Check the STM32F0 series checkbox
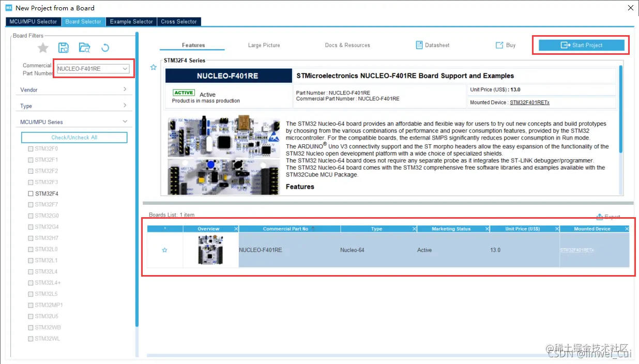 tap(31, 148)
